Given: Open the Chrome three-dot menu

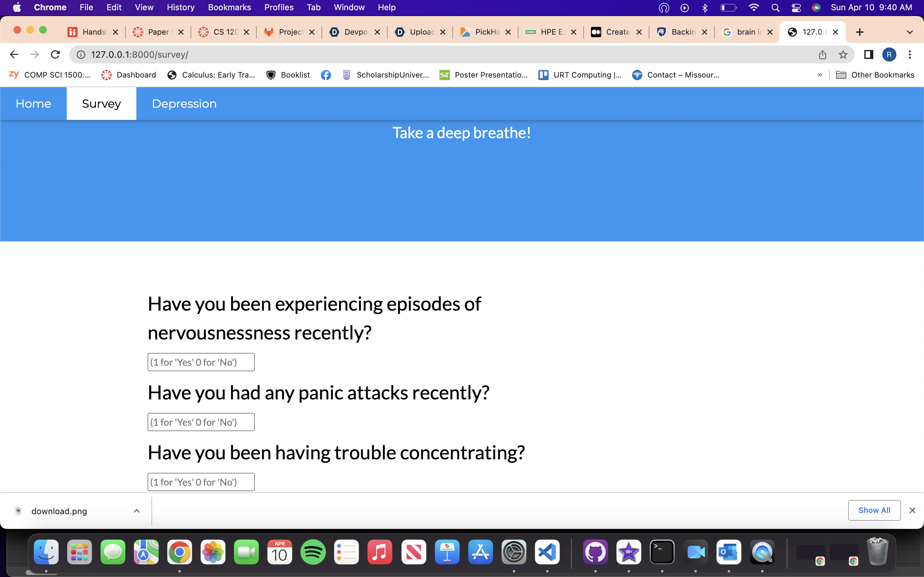Looking at the screenshot, I should 910,54.
